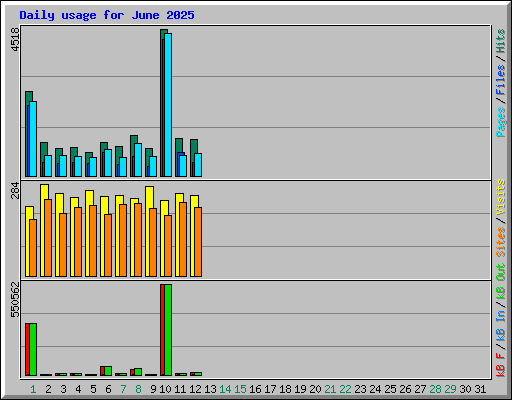The image size is (512, 400).
Task: Click the green kB Out bar for day 1
Action: click(33, 349)
